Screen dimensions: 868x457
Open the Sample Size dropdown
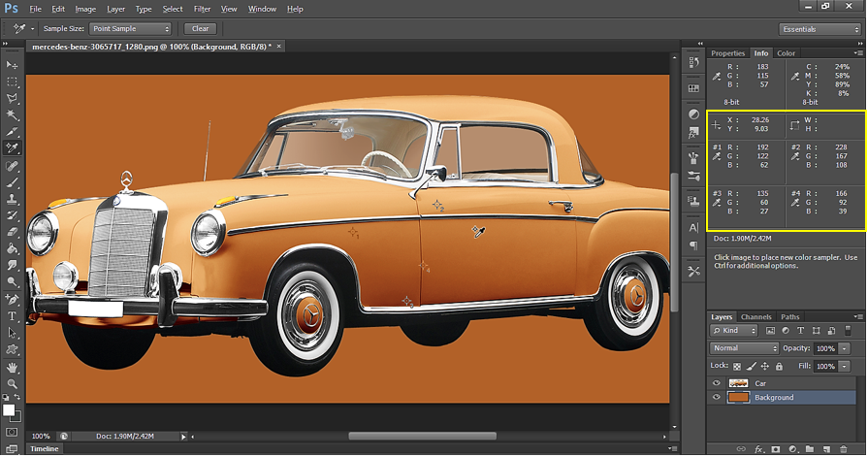(x=130, y=29)
